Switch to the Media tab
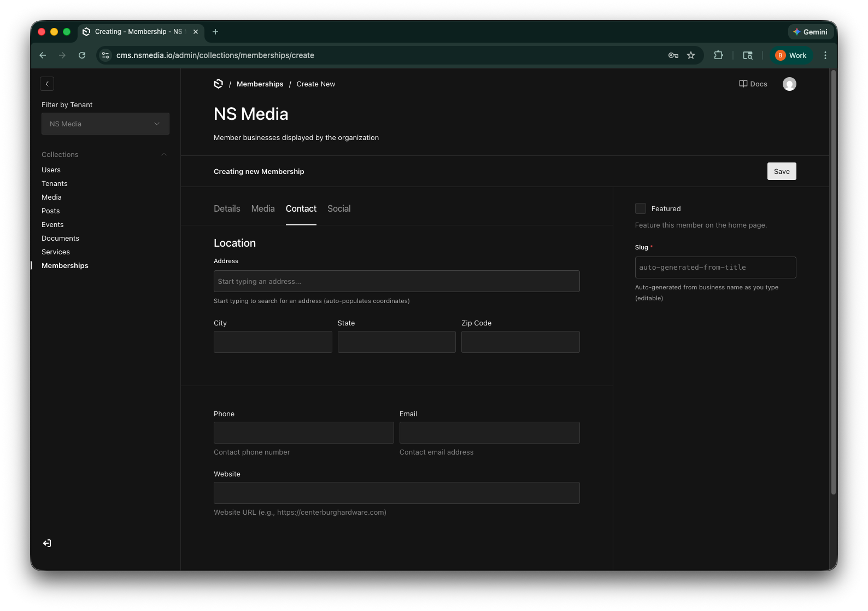Viewport: 868px width, 611px height. click(263, 208)
